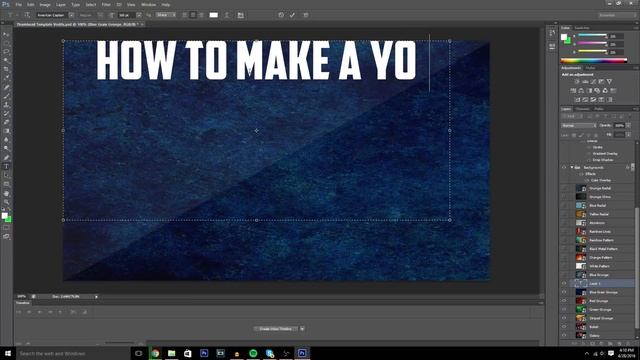The width and height of the screenshot is (640, 360).
Task: Hide the Blue Grain Grunge layer
Action: [564, 292]
